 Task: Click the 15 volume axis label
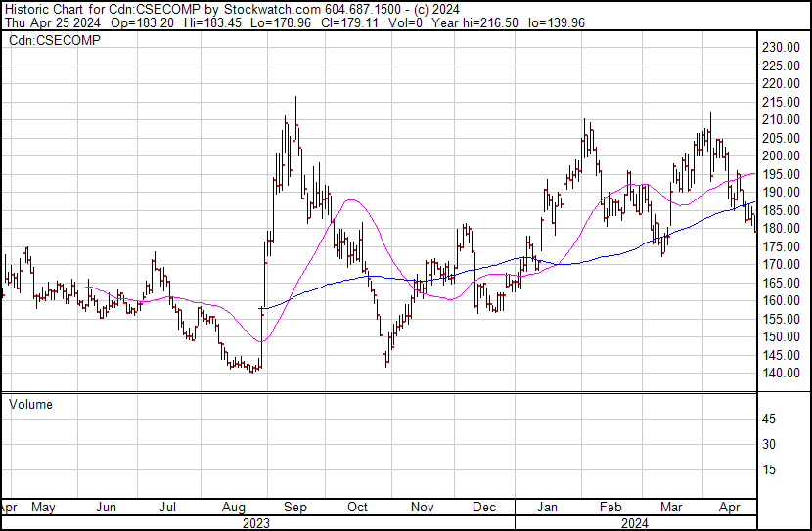[769, 469]
